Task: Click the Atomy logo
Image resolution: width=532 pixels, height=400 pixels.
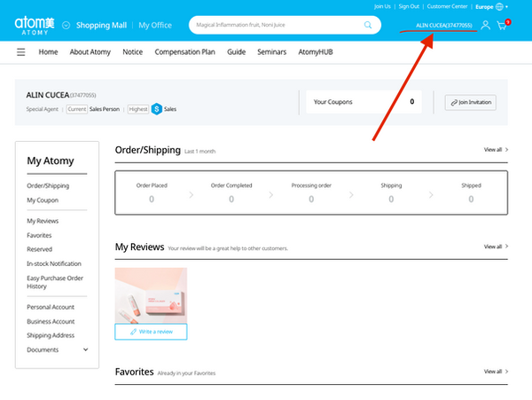Action: click(x=35, y=26)
